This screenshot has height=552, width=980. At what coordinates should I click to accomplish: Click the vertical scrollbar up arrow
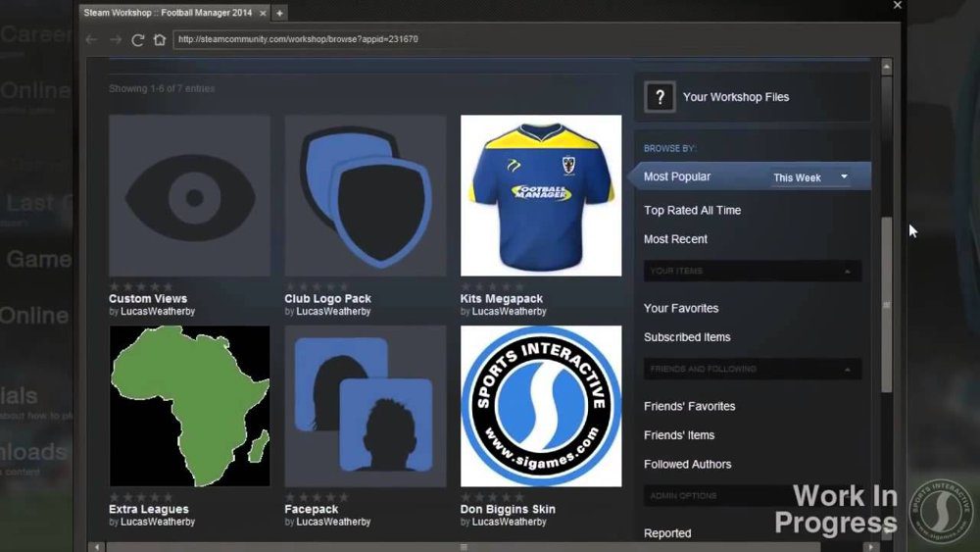(x=886, y=67)
